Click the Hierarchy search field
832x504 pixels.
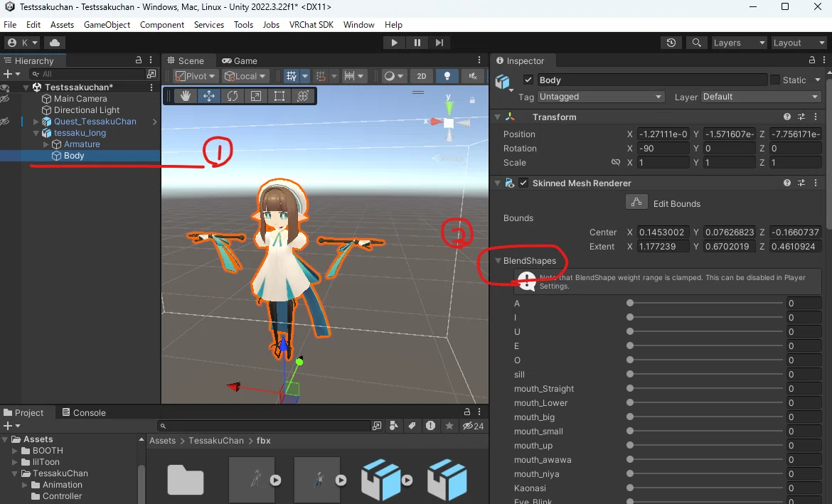point(87,74)
